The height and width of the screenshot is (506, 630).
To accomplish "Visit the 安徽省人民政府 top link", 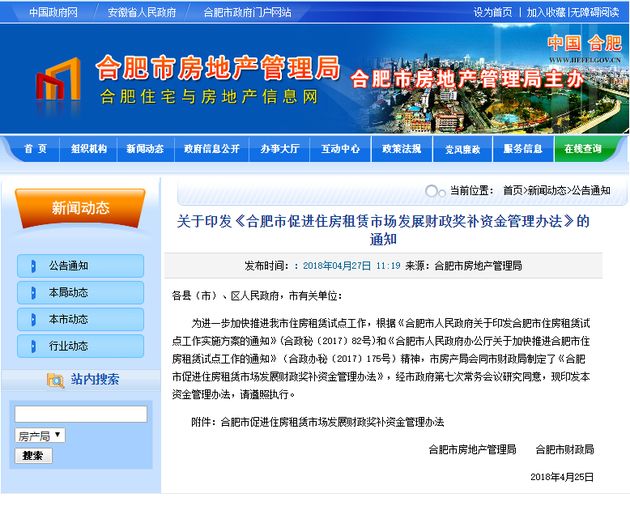I will (142, 12).
